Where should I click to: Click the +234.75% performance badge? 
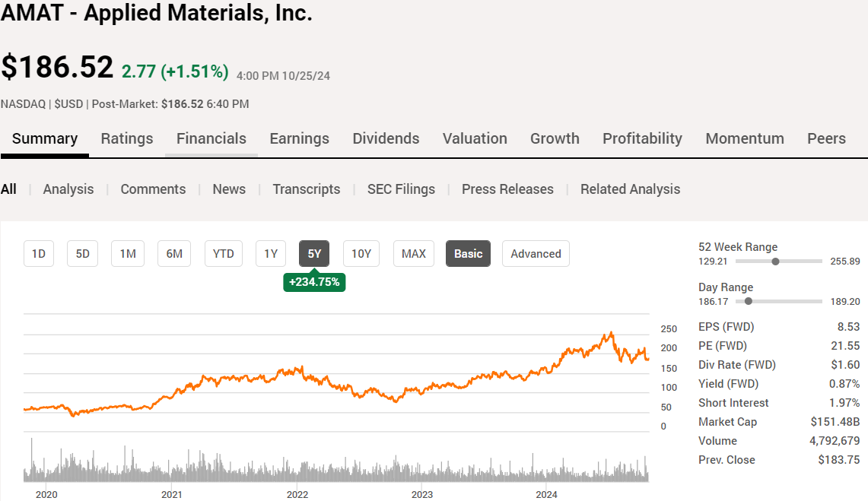[x=314, y=282]
